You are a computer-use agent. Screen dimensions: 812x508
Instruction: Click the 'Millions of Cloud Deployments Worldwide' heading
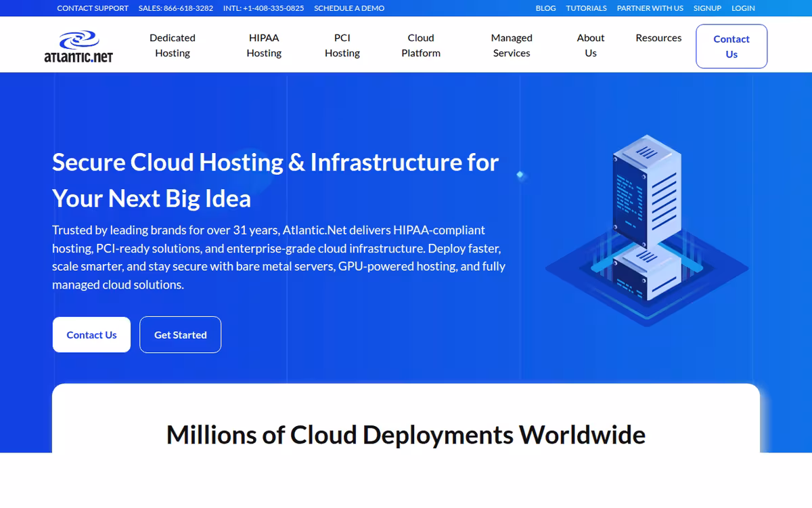[x=406, y=434]
